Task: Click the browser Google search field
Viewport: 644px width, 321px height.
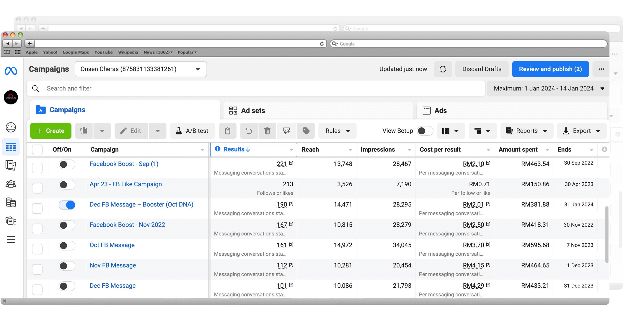Action: (468, 44)
